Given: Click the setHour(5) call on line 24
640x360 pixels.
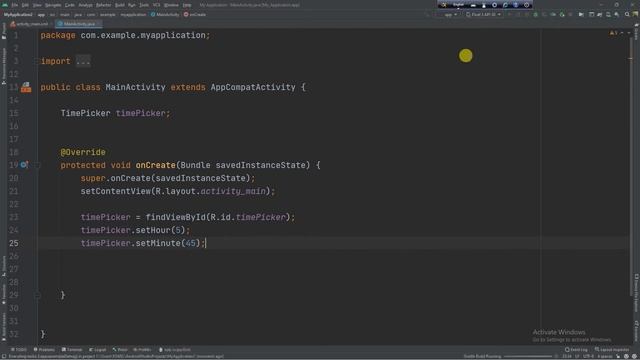Looking at the screenshot, I should [160, 230].
